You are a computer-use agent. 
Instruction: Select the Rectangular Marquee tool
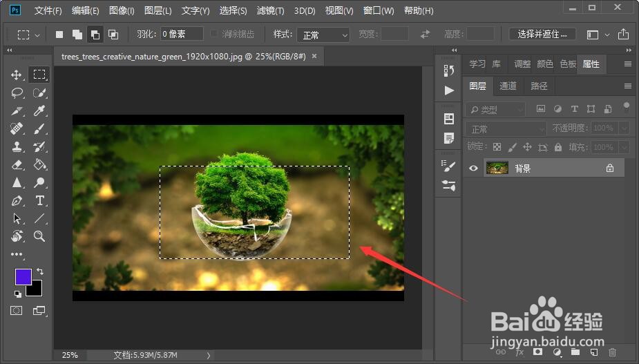[39, 75]
